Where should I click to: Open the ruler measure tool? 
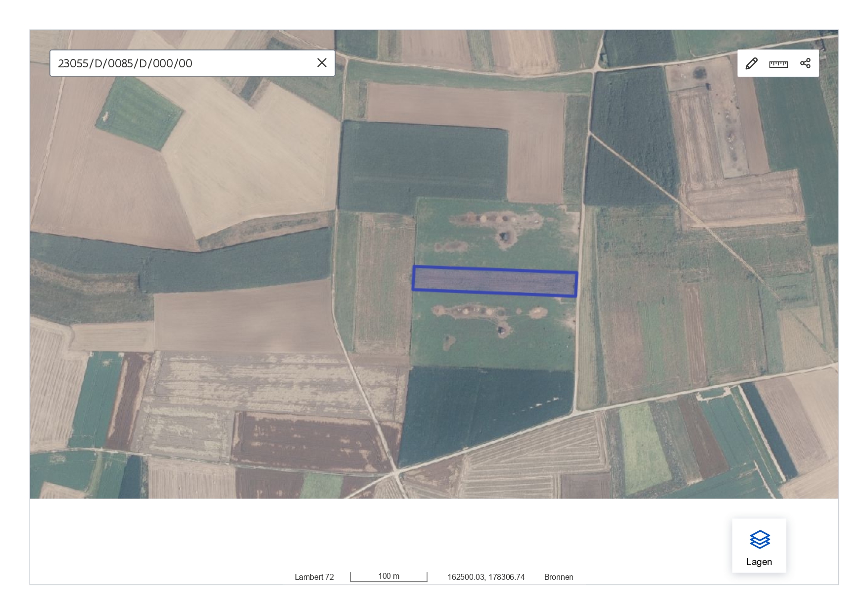(x=778, y=63)
